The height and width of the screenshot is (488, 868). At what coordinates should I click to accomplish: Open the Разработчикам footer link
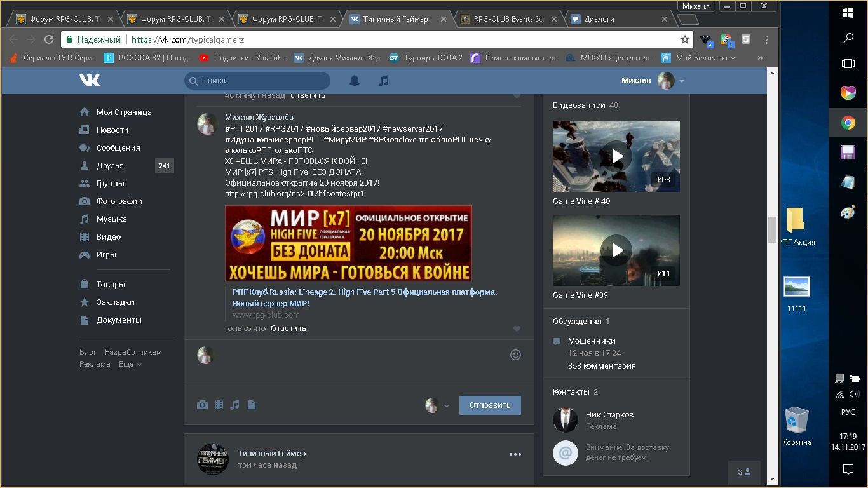[x=133, y=352]
